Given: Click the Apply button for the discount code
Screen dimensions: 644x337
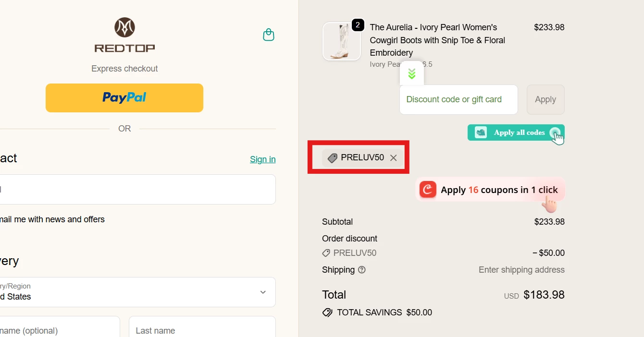Looking at the screenshot, I should coord(545,99).
